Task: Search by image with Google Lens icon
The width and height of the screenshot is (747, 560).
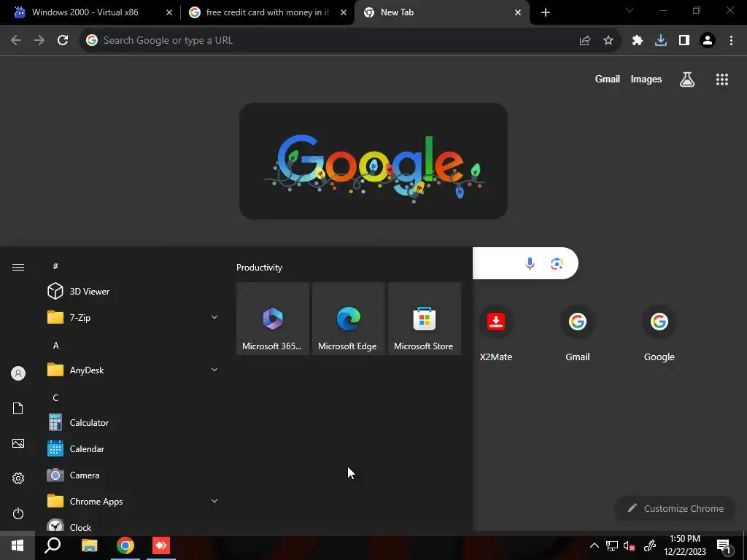Action: coord(557,263)
